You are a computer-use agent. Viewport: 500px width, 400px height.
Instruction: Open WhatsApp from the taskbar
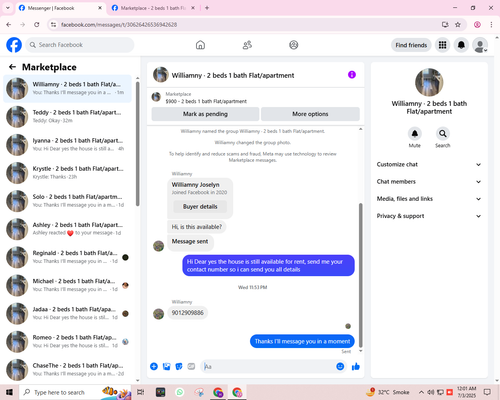[x=180, y=392]
